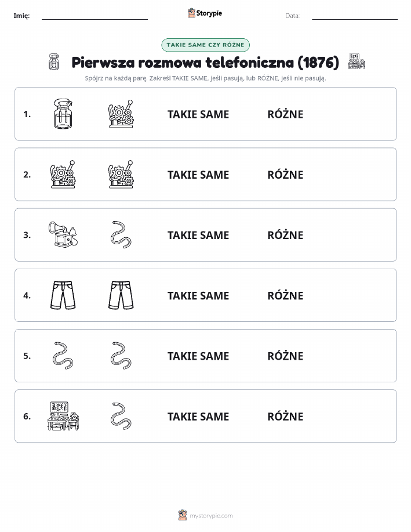Click the Storypie bear logo at top
The height and width of the screenshot is (532, 411).
(x=191, y=13)
